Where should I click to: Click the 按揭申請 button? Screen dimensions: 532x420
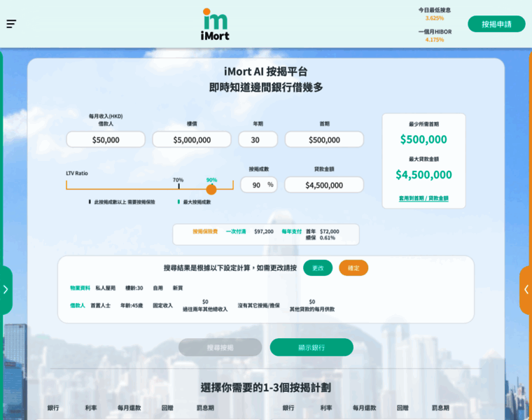pyautogui.click(x=496, y=24)
